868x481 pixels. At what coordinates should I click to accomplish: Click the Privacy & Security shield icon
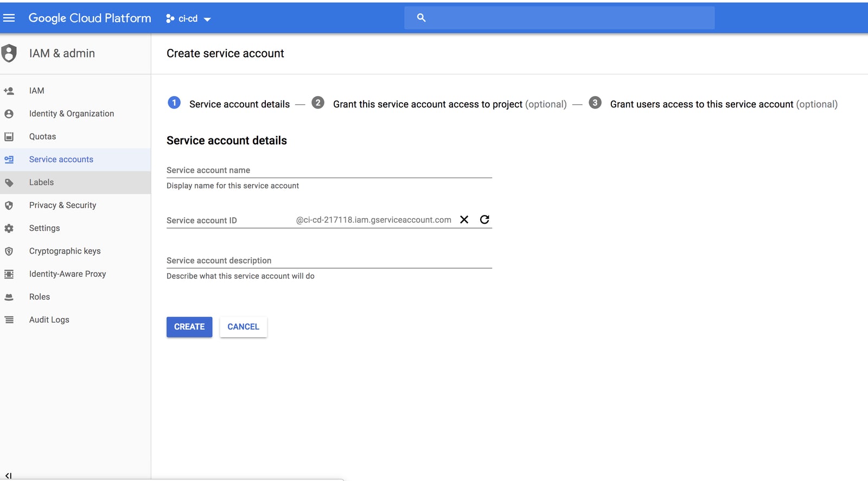tap(9, 205)
